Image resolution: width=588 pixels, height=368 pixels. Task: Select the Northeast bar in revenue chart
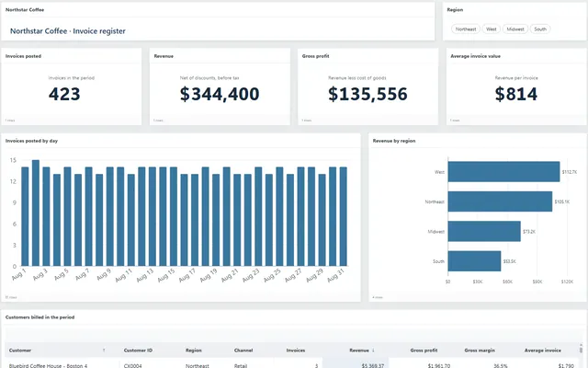[500, 201]
